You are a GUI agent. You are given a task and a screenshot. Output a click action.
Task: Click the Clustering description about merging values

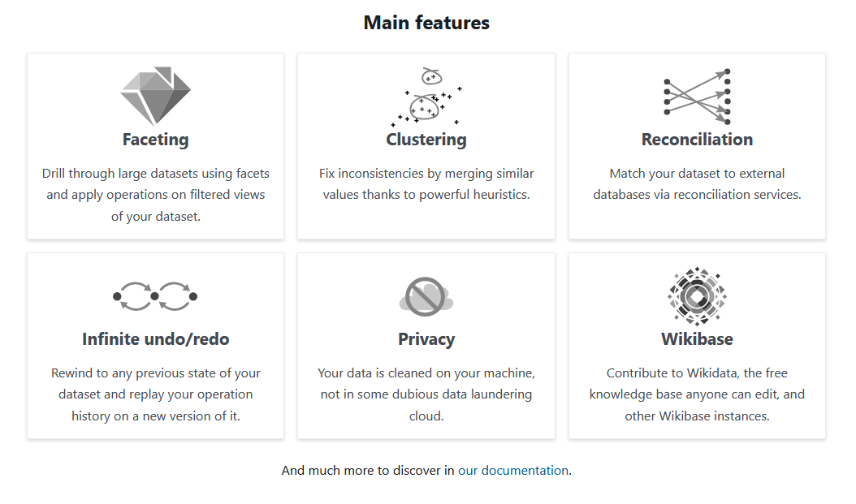(426, 183)
